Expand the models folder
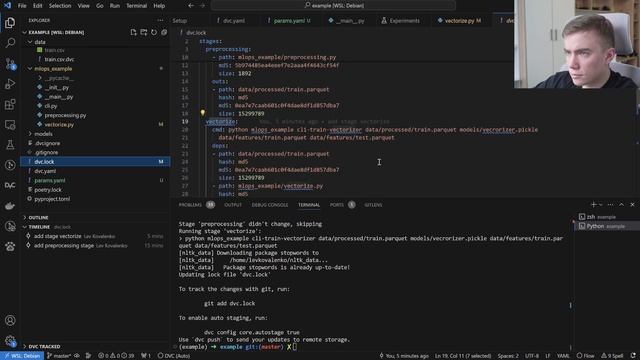The width and height of the screenshot is (640, 360). (x=30, y=133)
